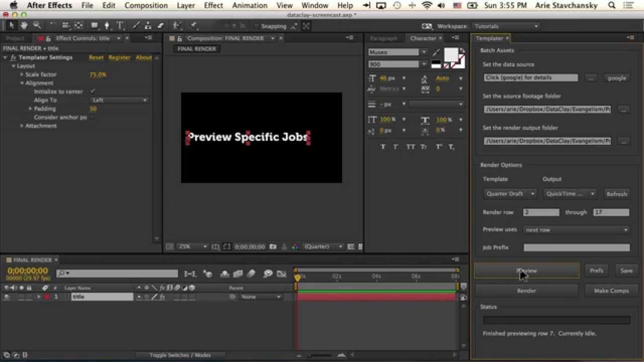Click the Superscript T button
Viewport: 644px width, 362px height.
pos(439,147)
